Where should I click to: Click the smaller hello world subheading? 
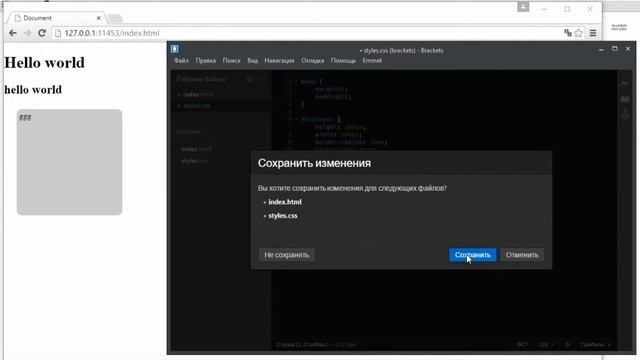[33, 89]
